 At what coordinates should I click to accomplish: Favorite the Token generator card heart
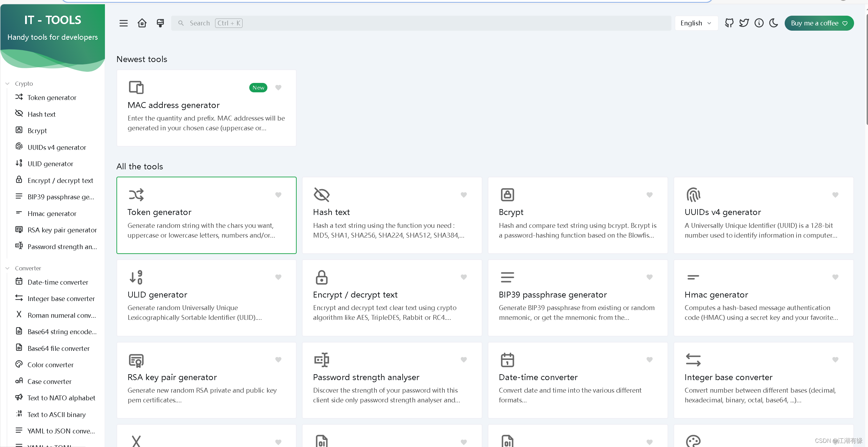(278, 195)
